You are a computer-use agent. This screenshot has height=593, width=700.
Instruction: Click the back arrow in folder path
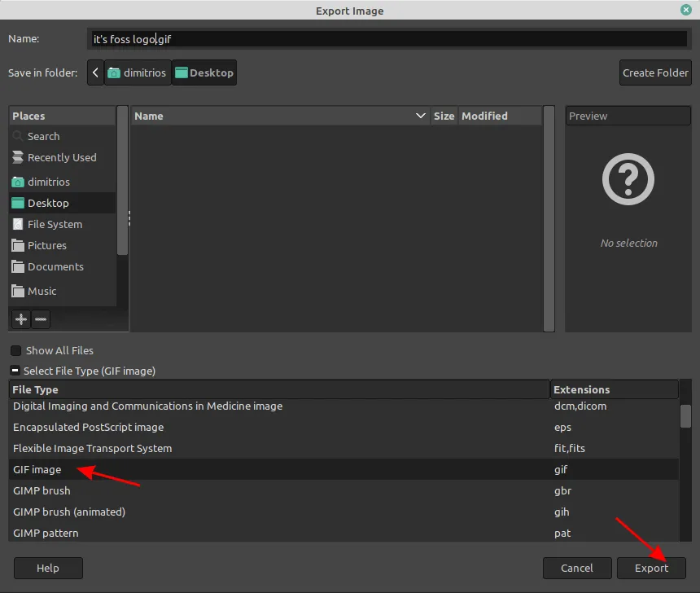tap(95, 72)
